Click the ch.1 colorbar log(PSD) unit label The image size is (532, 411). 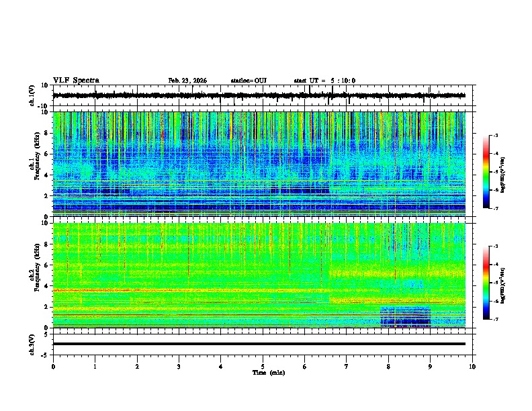[502, 175]
